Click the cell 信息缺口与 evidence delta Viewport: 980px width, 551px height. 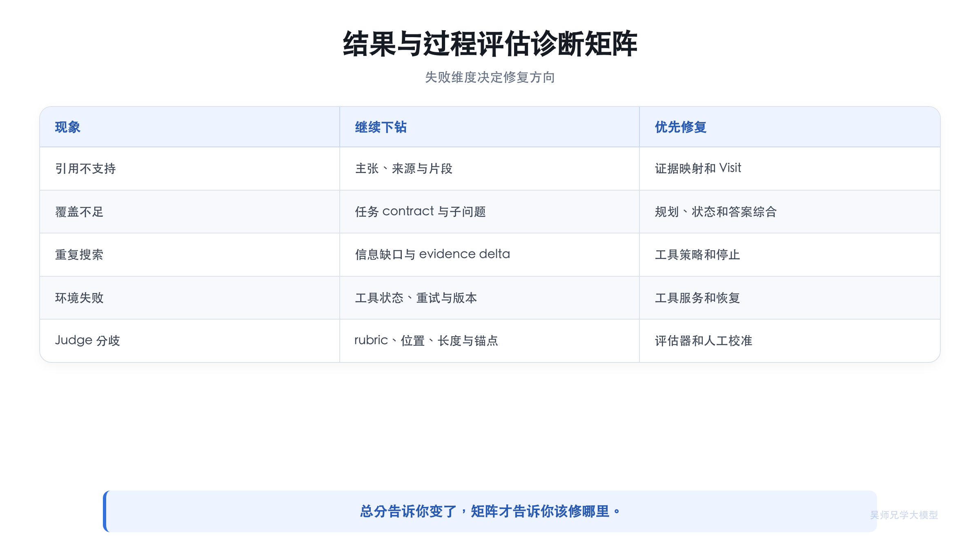pos(490,255)
